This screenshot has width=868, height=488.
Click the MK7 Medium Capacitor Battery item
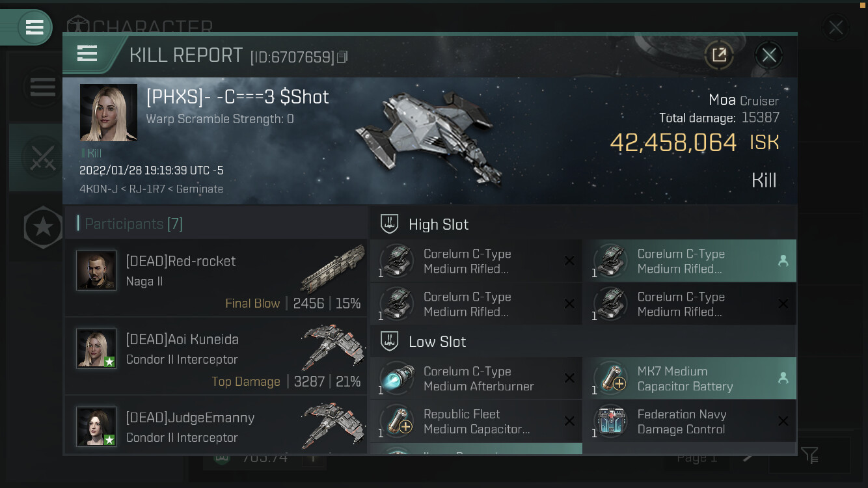click(689, 378)
